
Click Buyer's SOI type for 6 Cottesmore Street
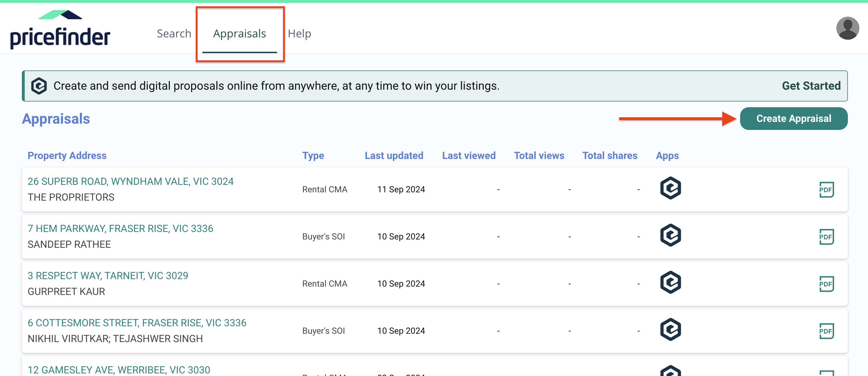pyautogui.click(x=323, y=331)
